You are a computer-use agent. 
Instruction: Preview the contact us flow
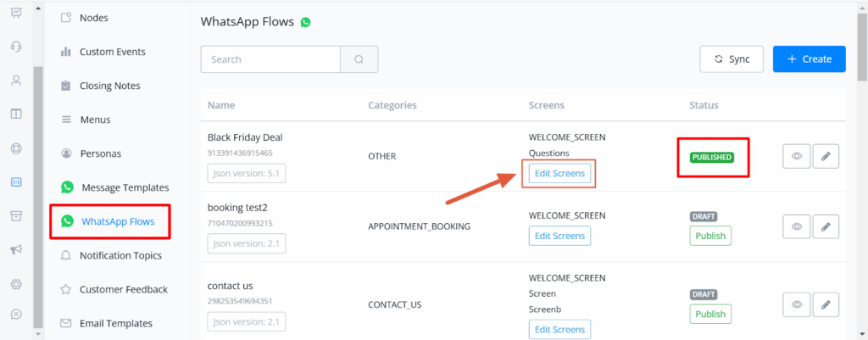796,304
